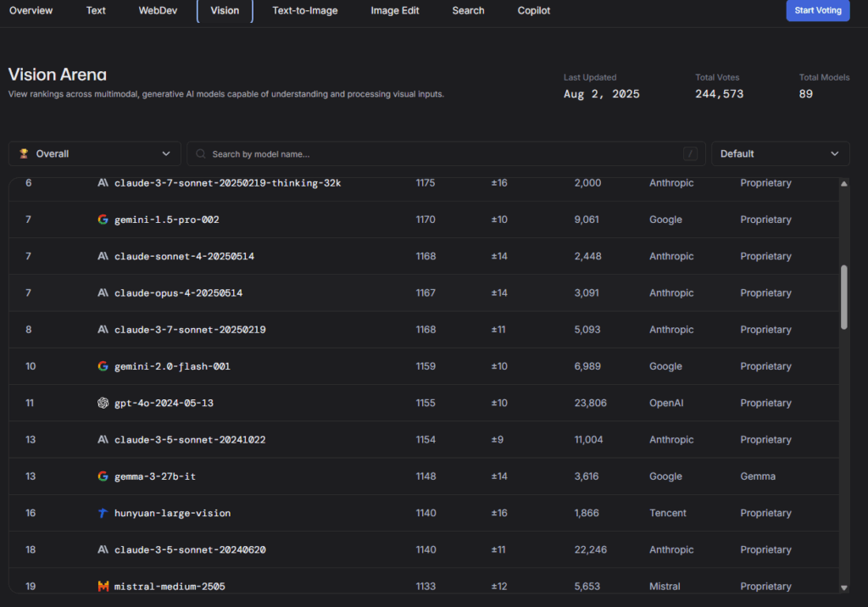Click the Total Votes value 244,573
868x607 pixels.
click(x=719, y=93)
